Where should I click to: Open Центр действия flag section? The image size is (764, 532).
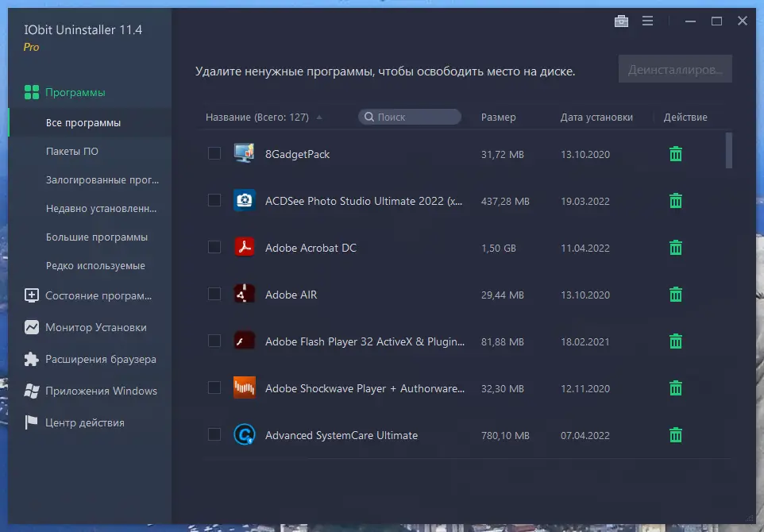coord(75,422)
